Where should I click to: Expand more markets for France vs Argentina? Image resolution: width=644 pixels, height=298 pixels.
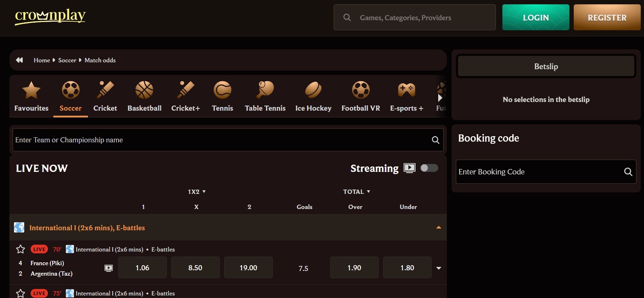pos(439,268)
